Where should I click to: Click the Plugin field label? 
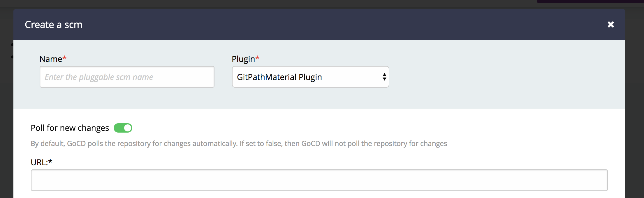click(x=243, y=59)
